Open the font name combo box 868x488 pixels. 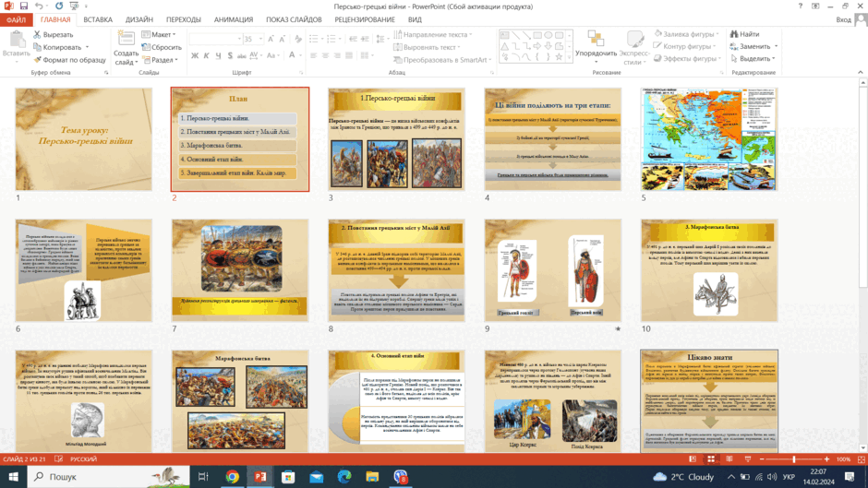(215, 39)
